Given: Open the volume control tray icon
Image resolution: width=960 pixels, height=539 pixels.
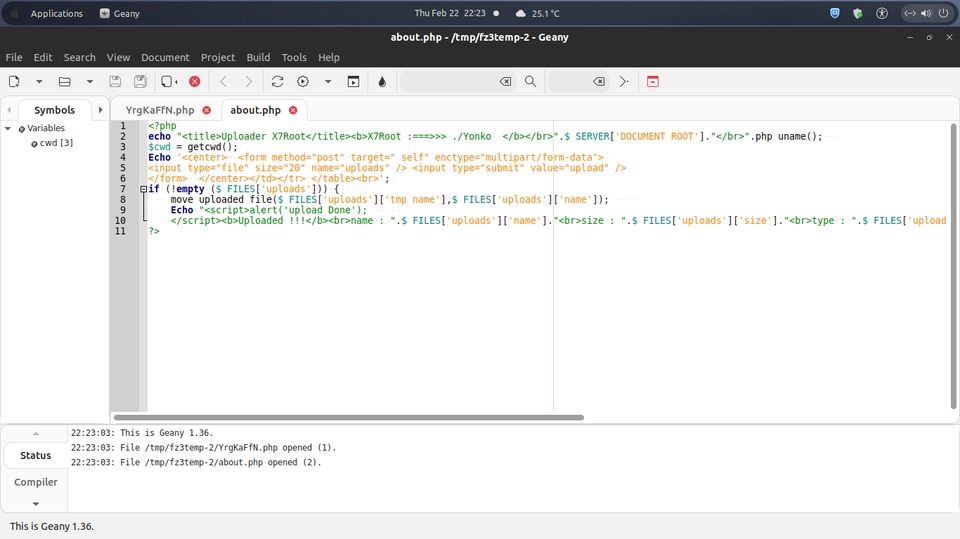Looking at the screenshot, I should (926, 13).
